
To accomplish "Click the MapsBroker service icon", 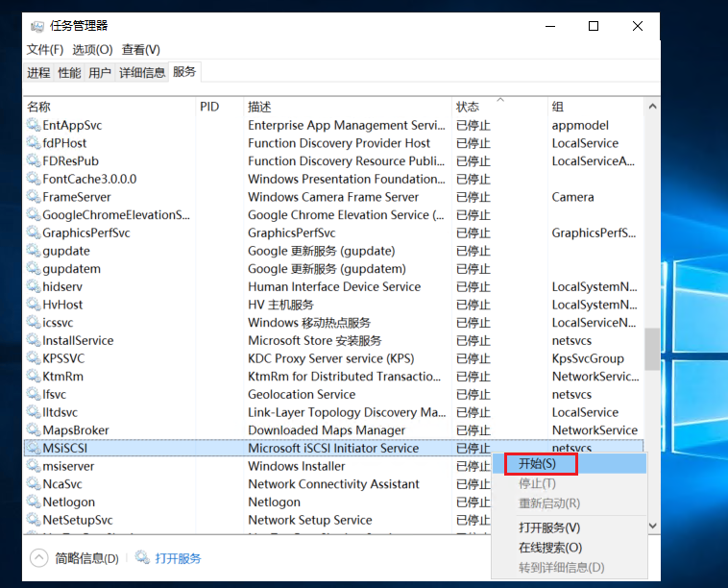I will 34,430.
